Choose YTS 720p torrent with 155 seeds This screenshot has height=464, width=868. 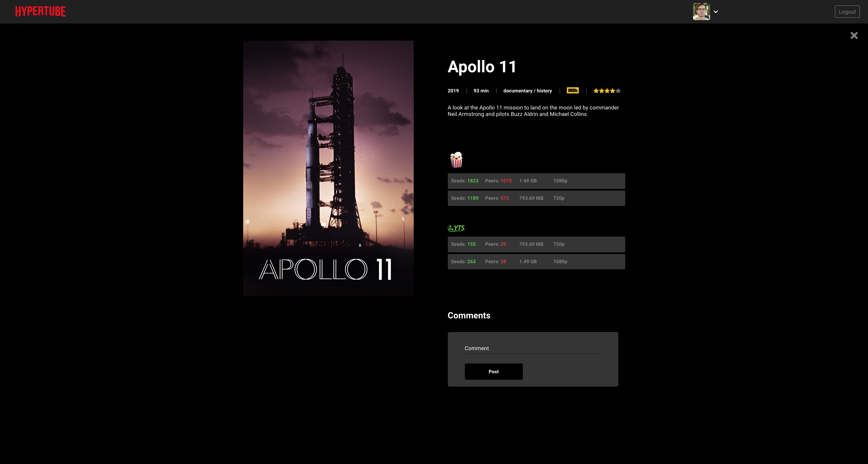536,244
